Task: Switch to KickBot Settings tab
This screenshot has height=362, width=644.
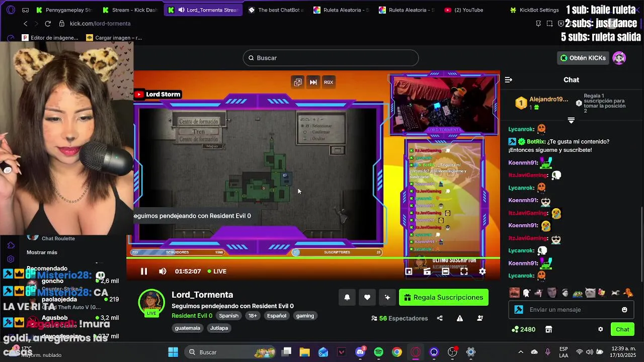Action: [x=534, y=10]
